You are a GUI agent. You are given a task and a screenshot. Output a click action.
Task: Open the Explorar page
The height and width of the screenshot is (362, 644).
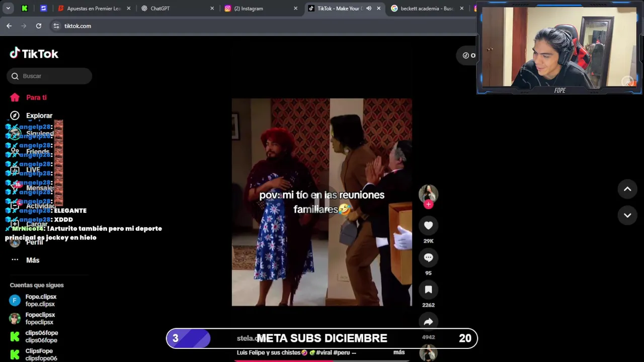39,116
